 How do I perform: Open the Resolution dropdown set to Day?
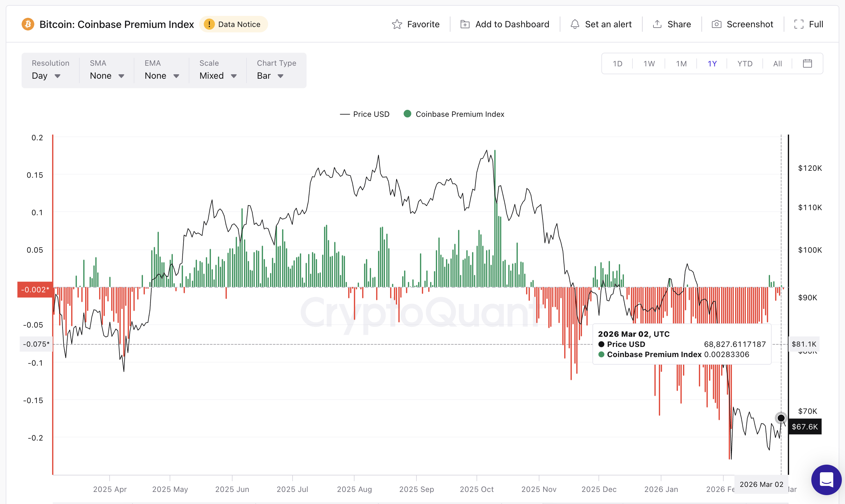point(47,76)
